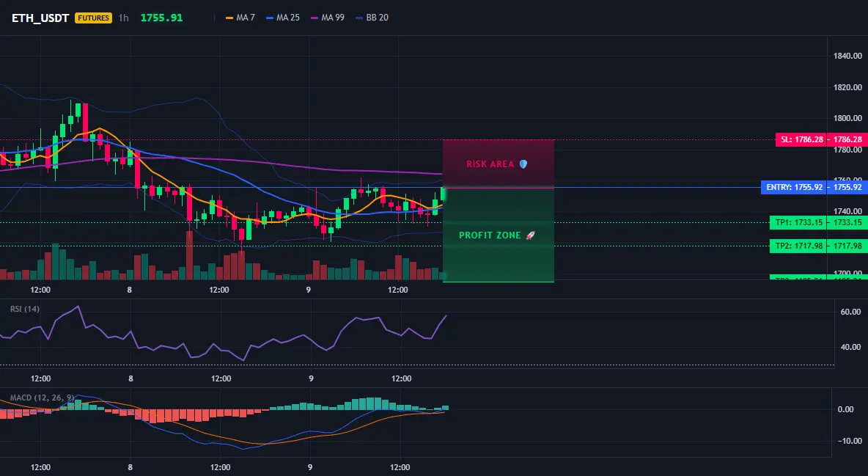Image resolution: width=868 pixels, height=476 pixels.
Task: Click the 1820.00 price axis value
Action: click(x=847, y=87)
